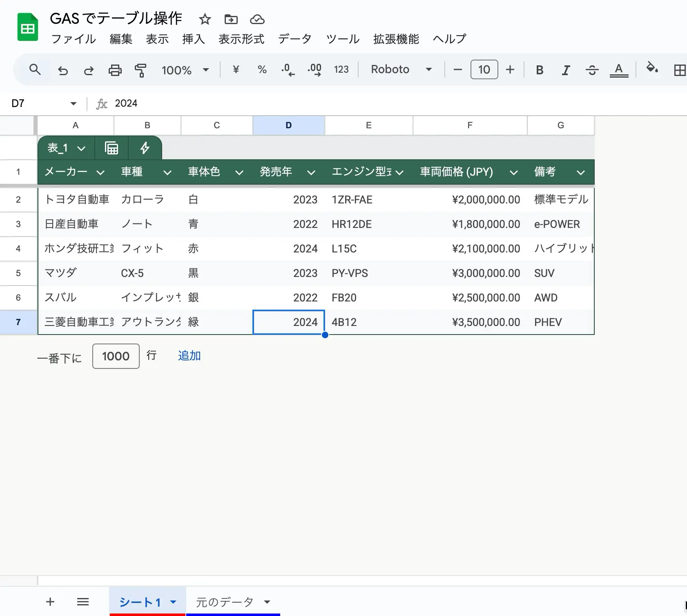The height and width of the screenshot is (616, 687).
Task: Decrease decimal places
Action: [x=288, y=70]
